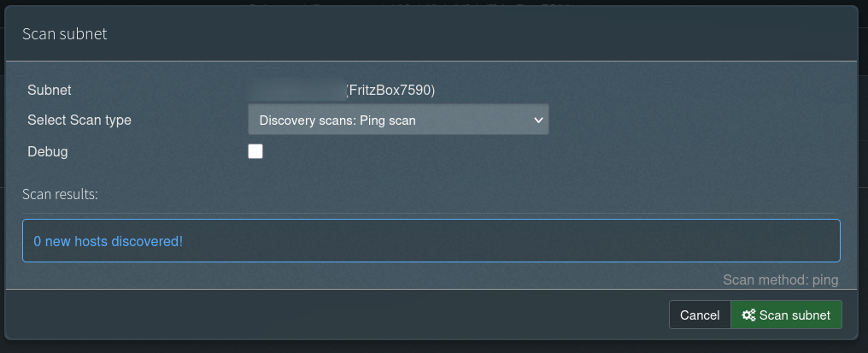Start scan with green Scan subnet button
868x353 pixels.
coord(787,315)
